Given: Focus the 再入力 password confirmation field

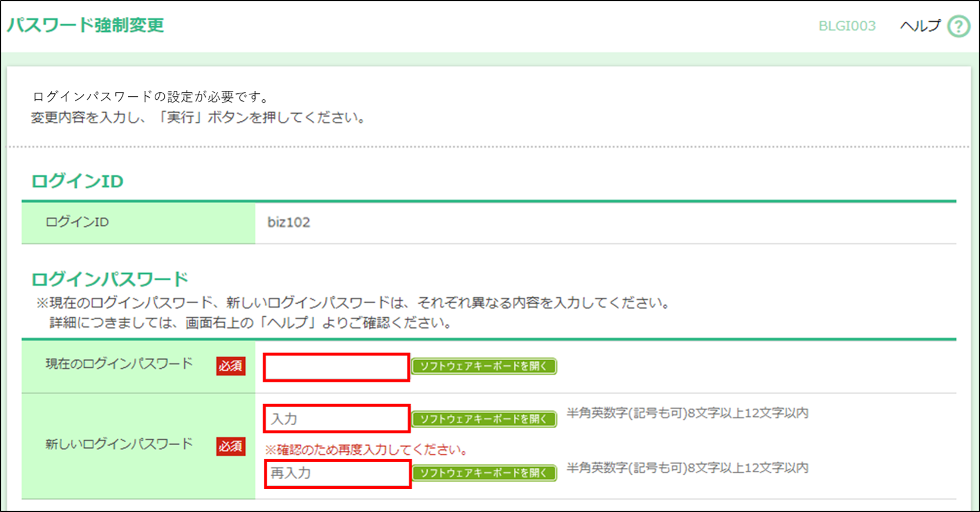Looking at the screenshot, I should coord(336,473).
